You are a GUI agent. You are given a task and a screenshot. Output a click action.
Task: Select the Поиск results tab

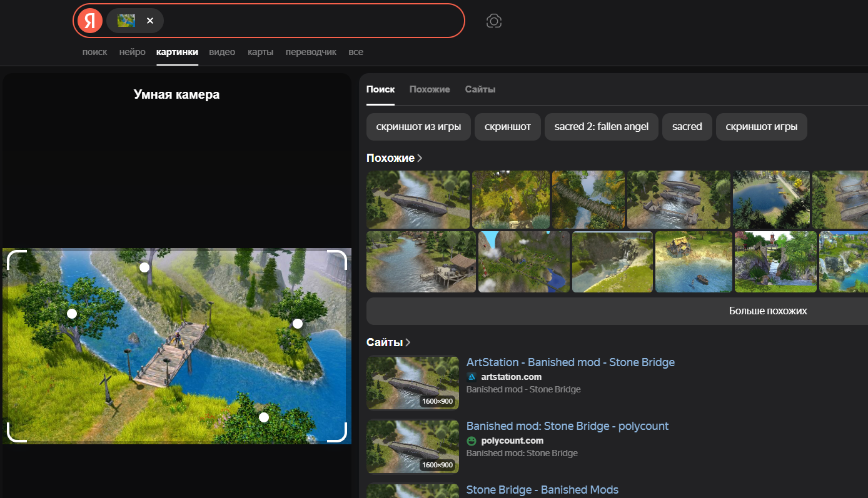click(380, 89)
